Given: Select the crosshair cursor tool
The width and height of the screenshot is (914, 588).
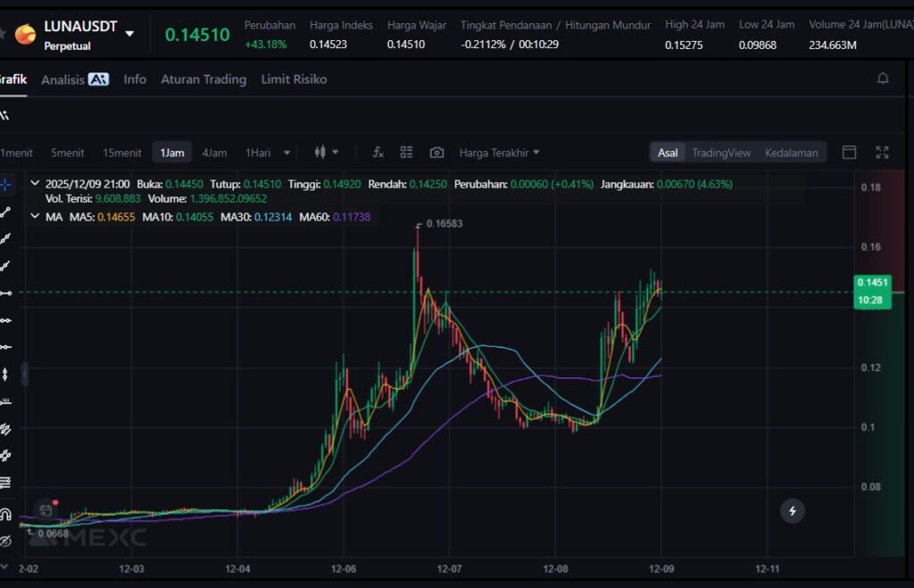Looking at the screenshot, I should tap(6, 185).
